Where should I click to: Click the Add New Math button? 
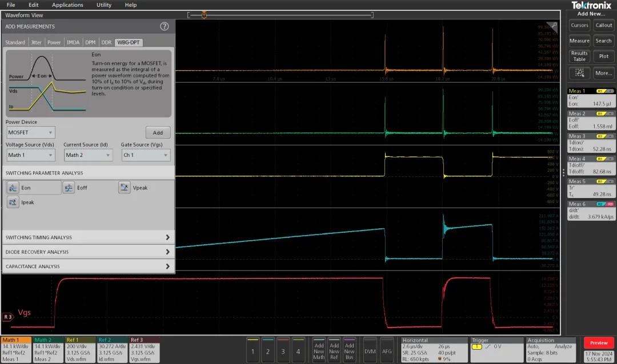(319, 350)
